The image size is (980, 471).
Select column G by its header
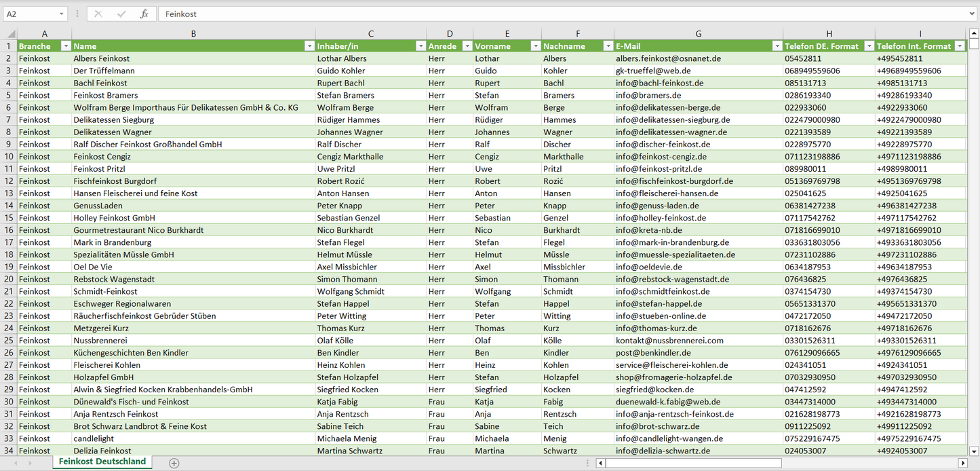(x=698, y=34)
